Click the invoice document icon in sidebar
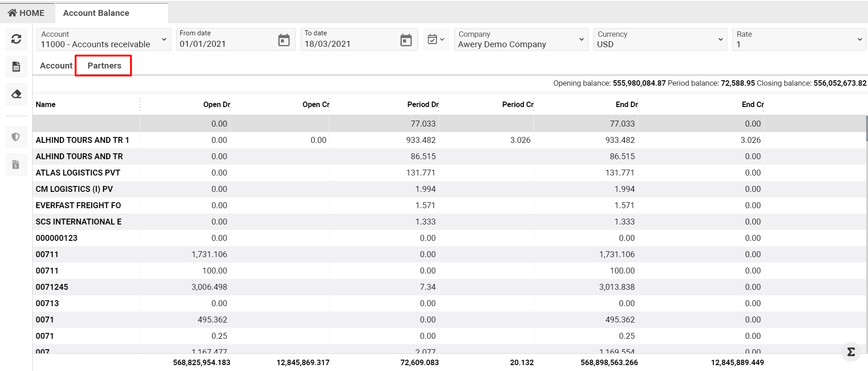 coord(16,164)
